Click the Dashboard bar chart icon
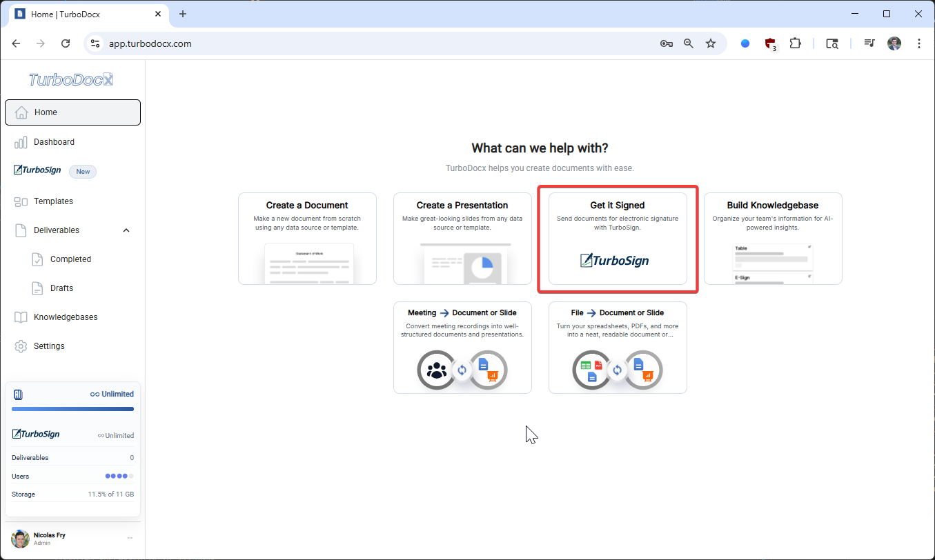This screenshot has height=560, width=935. coord(21,142)
